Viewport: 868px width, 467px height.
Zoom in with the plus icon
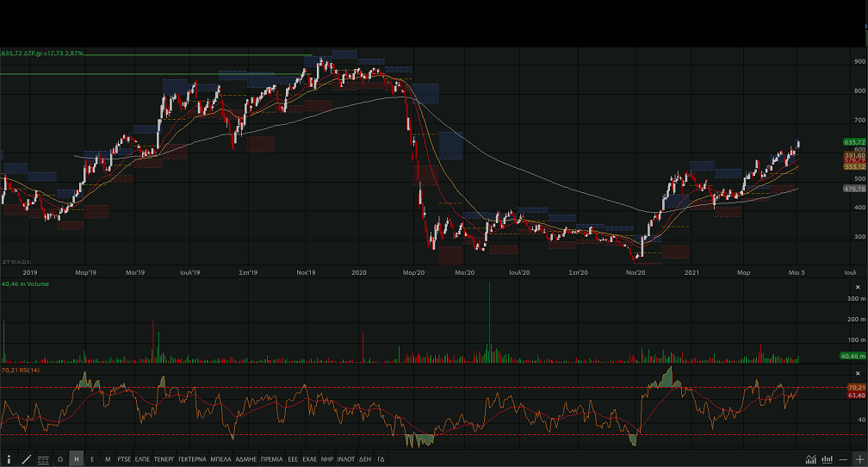[x=859, y=459]
